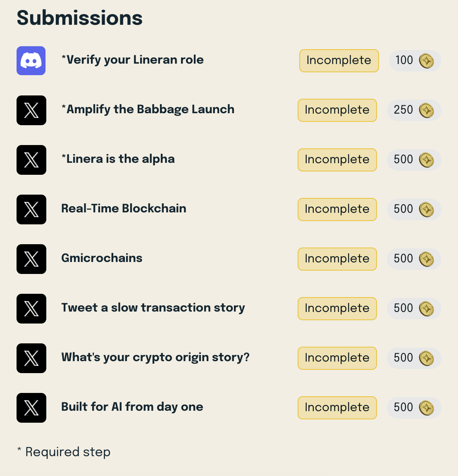Click Incomplete badge for Real-Time Blockchain
The height and width of the screenshot is (476, 458).
click(337, 209)
